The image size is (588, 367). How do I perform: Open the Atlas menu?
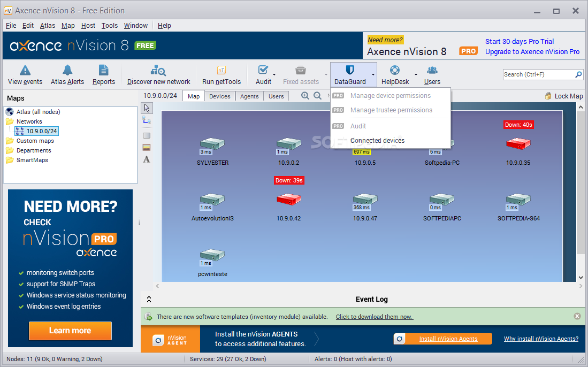click(47, 26)
